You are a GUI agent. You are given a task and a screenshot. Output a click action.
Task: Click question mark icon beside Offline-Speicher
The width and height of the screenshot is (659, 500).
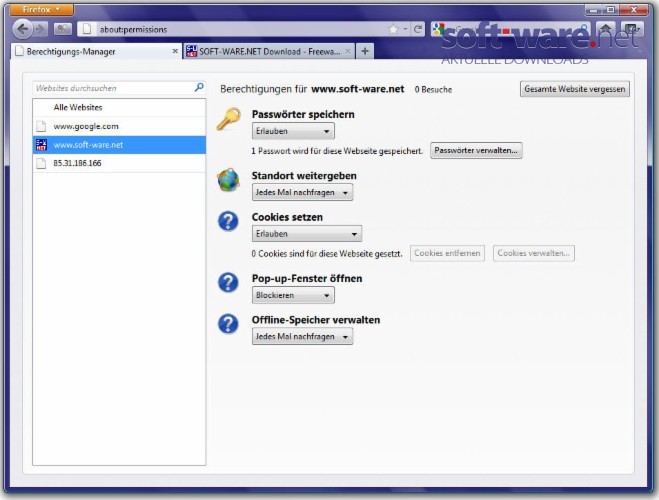(228, 324)
